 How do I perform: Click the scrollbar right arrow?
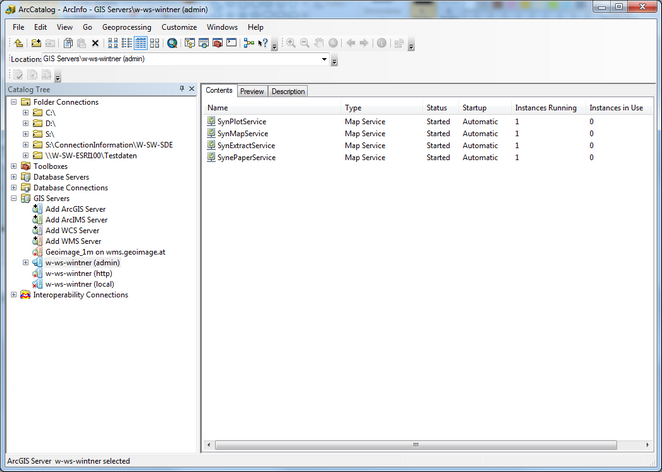click(647, 445)
